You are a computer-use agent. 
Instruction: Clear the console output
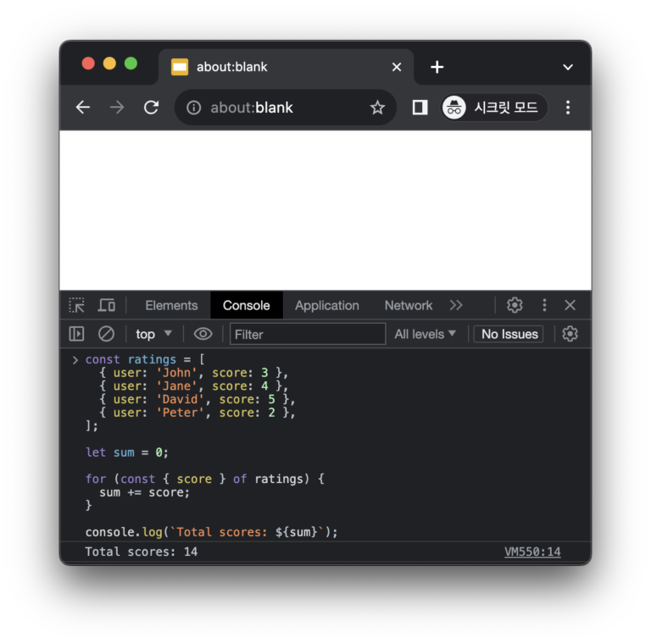[x=106, y=334]
